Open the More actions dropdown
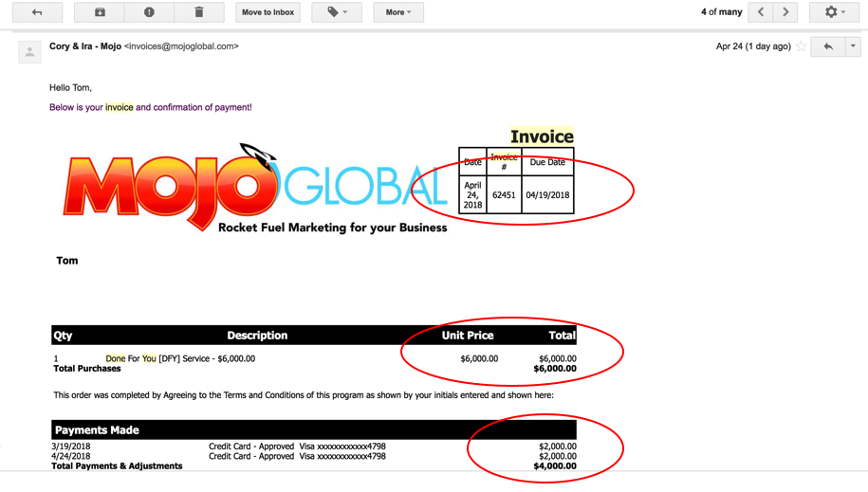Viewport: 868px width, 492px height. [x=398, y=12]
